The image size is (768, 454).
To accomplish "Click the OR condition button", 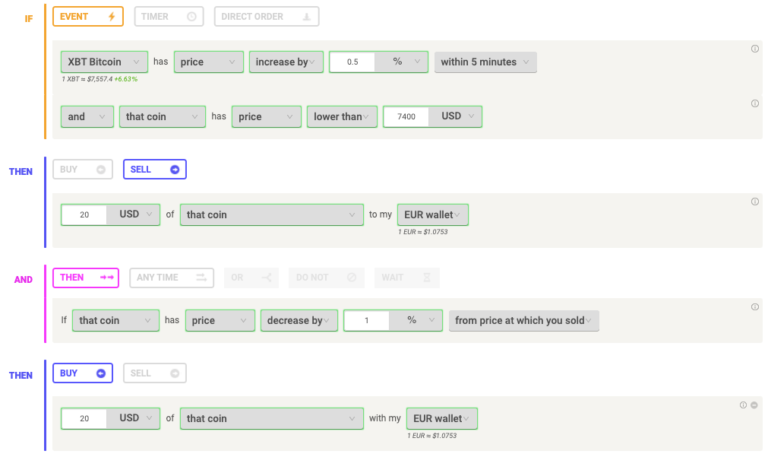I will pyautogui.click(x=251, y=278).
